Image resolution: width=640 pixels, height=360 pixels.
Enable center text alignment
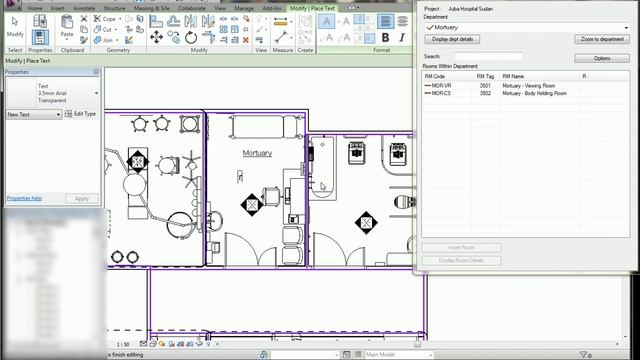[402, 21]
